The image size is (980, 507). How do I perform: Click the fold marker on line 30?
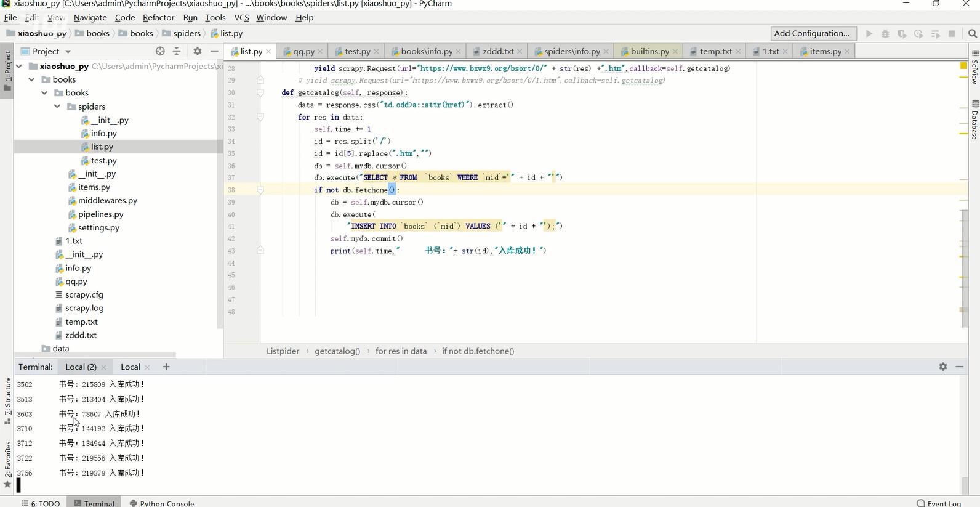point(260,92)
